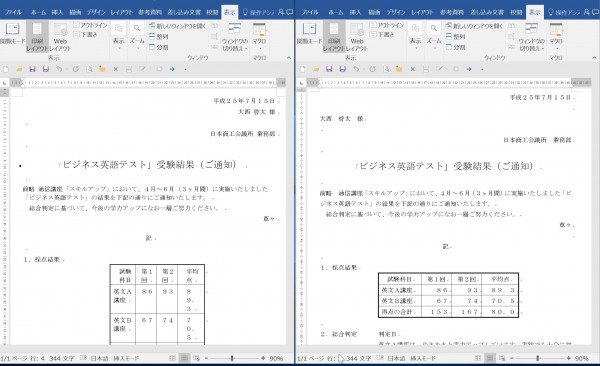Switch left window to Web レイアウト
This screenshot has width=600, height=366.
pyautogui.click(x=60, y=37)
